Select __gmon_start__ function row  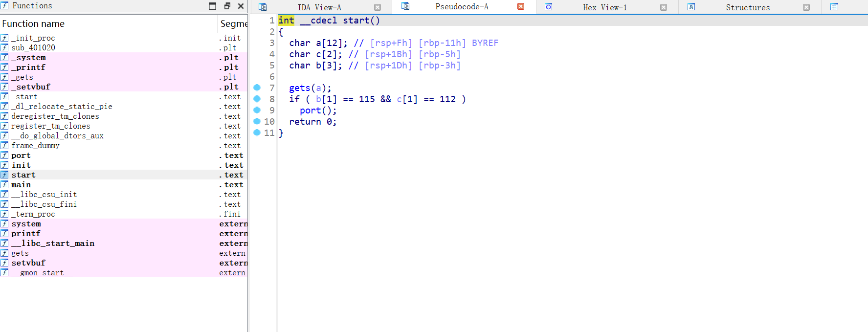pyautogui.click(x=124, y=272)
